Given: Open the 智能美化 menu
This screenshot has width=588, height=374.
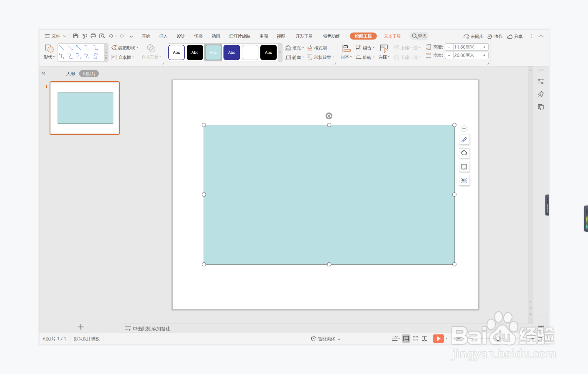Looking at the screenshot, I should [326, 339].
